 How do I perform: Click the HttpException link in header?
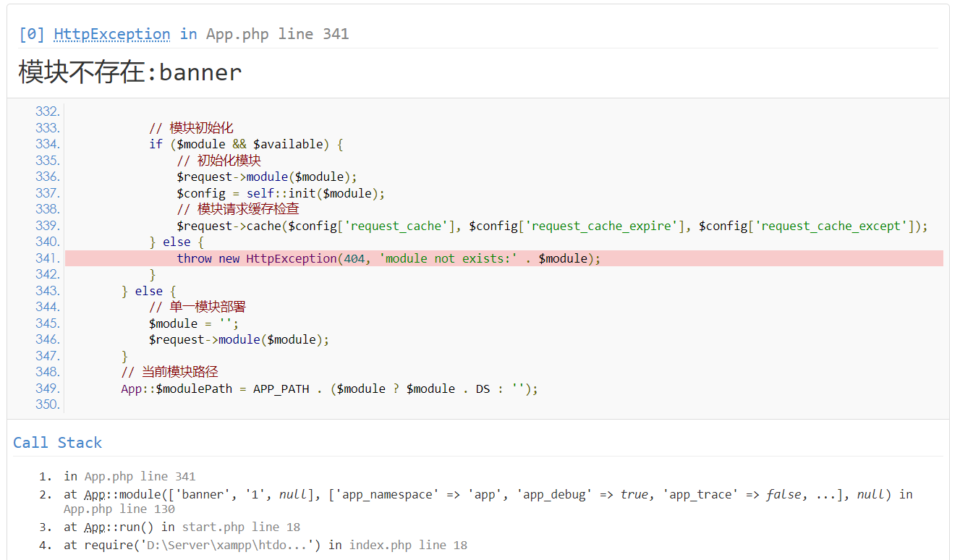click(x=112, y=34)
